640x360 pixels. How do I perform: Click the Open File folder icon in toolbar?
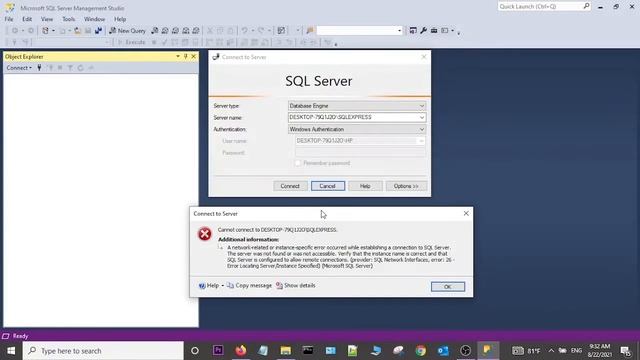point(77,31)
